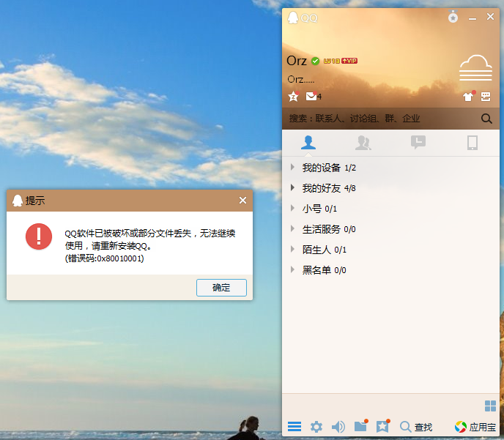Screen dimensions: 504x440
Task: Open skin changer shirt icon
Action: 468,97
